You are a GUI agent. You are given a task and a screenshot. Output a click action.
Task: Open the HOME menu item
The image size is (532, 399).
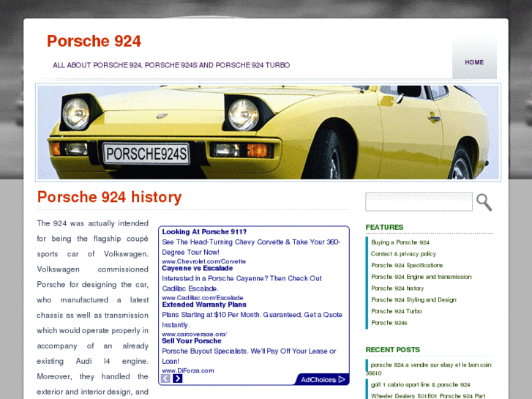click(474, 62)
